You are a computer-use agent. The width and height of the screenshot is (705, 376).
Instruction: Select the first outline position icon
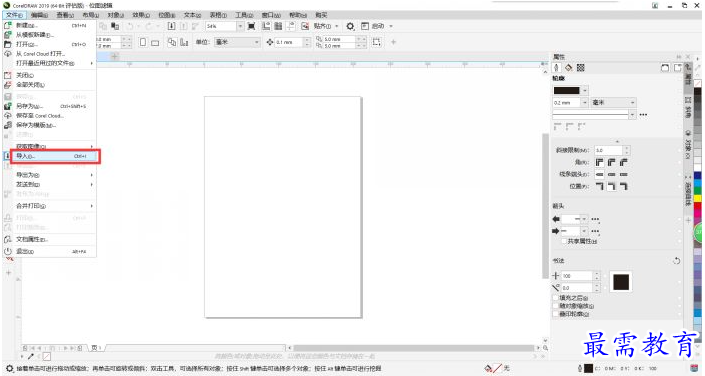[x=599, y=186]
